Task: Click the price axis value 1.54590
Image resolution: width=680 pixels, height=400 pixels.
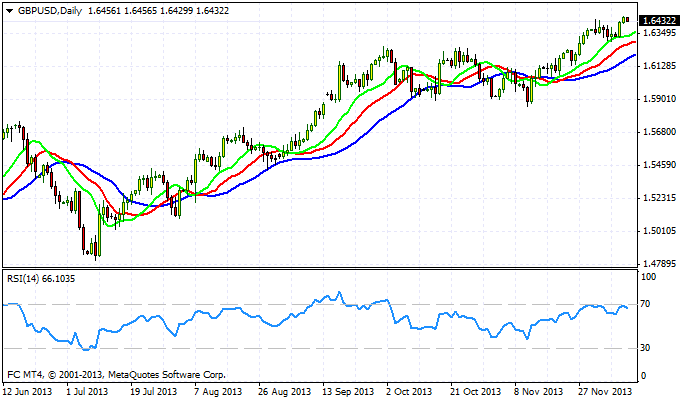Action: pos(659,165)
